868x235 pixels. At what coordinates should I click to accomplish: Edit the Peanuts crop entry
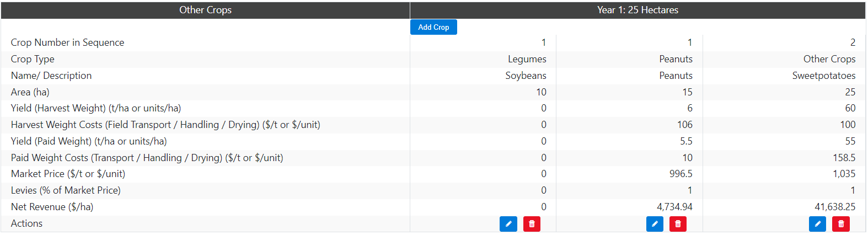click(x=655, y=224)
